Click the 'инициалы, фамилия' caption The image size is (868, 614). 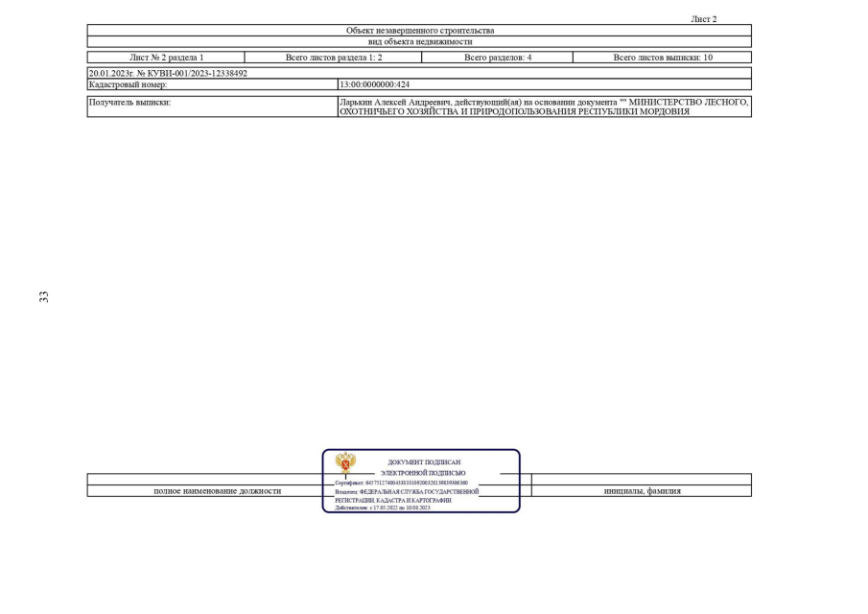point(642,491)
